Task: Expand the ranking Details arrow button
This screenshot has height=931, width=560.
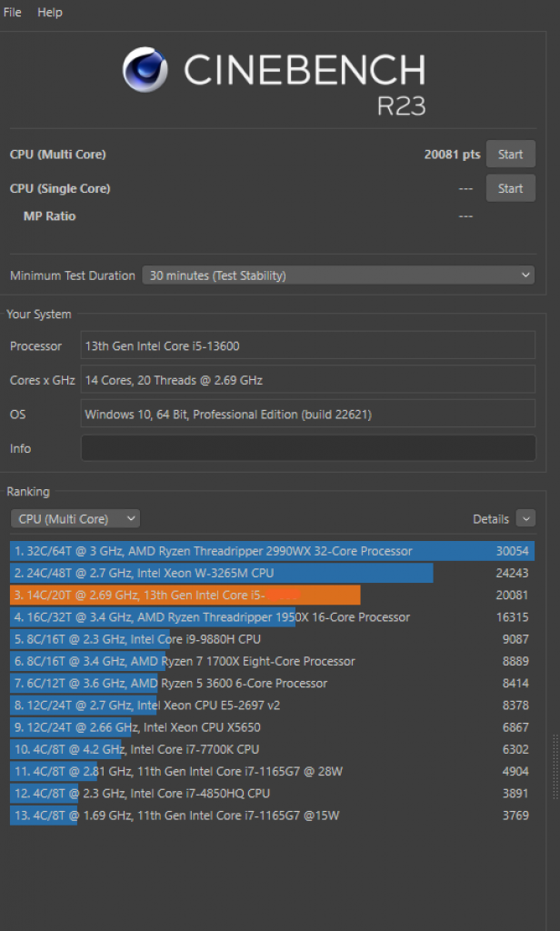Action: click(x=525, y=518)
